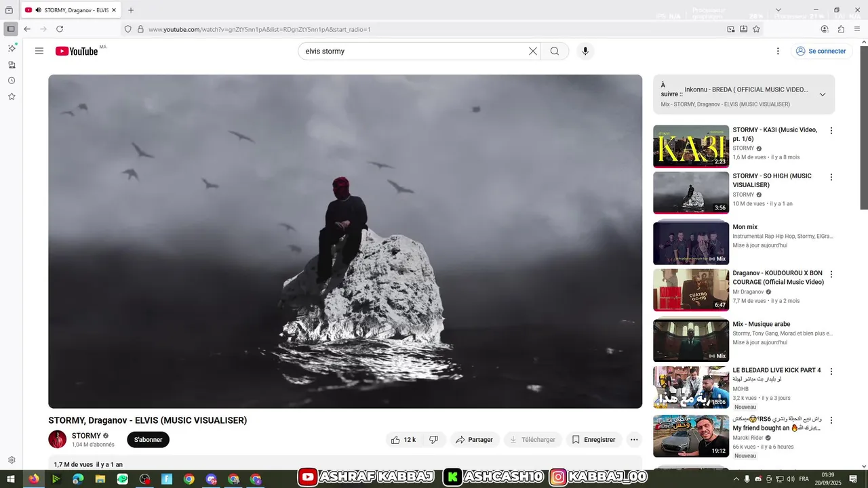
Task: Bookmark this page with the star
Action: click(x=756, y=29)
